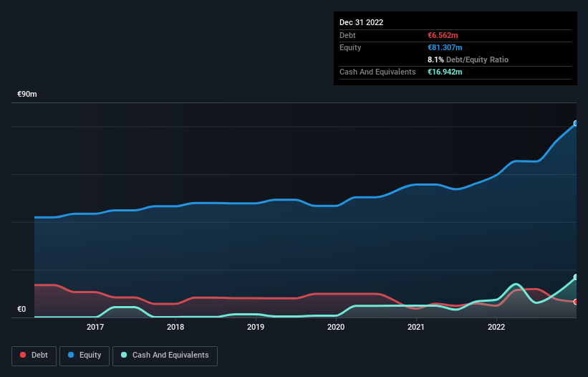Toggle the Equity series legend button
This screenshot has width=588, height=377.
click(x=85, y=355)
